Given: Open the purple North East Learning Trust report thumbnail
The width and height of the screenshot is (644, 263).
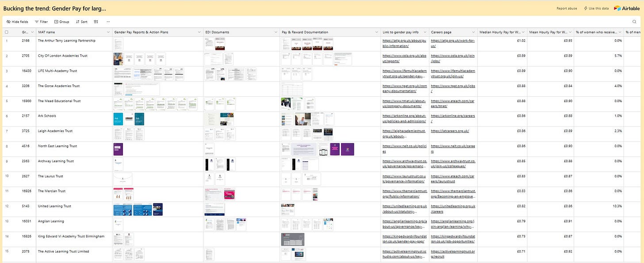Looking at the screenshot, I should (118, 149).
